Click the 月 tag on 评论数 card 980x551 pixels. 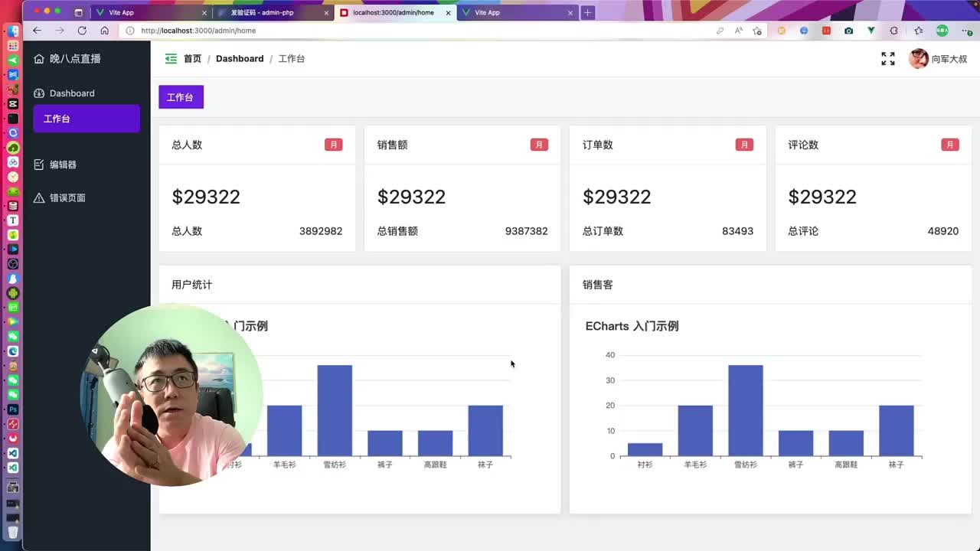pos(950,145)
